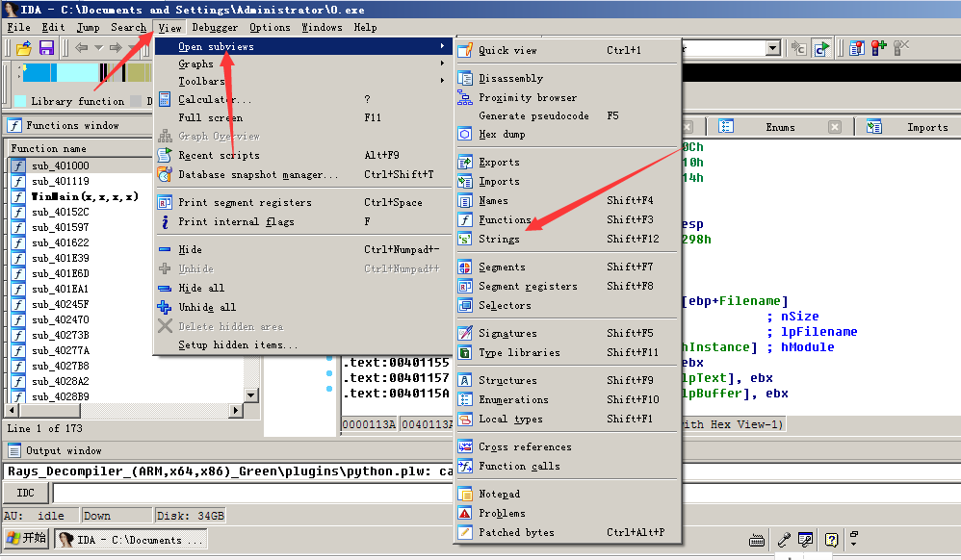Image resolution: width=961 pixels, height=560 pixels.
Task: Open the Hex dump view
Action: point(567,134)
